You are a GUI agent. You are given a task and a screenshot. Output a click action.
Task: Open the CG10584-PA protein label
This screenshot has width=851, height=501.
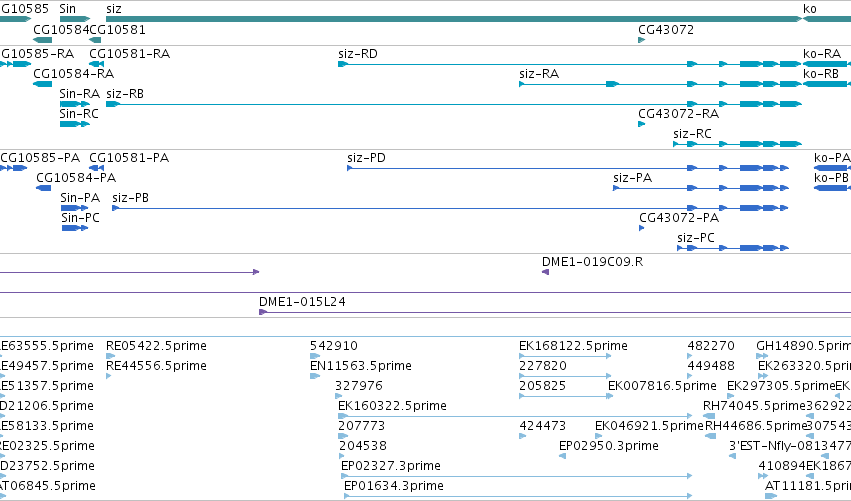coord(76,178)
